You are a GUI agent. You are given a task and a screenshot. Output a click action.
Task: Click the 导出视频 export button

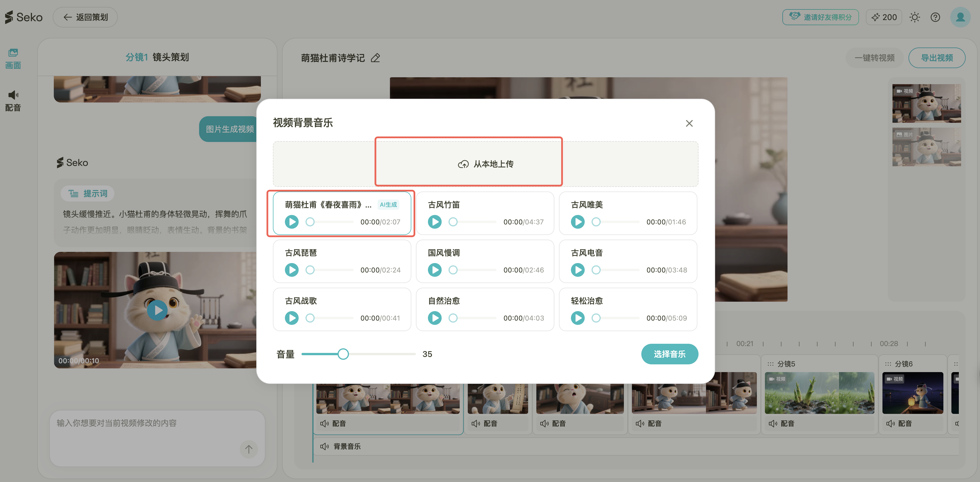point(937,58)
